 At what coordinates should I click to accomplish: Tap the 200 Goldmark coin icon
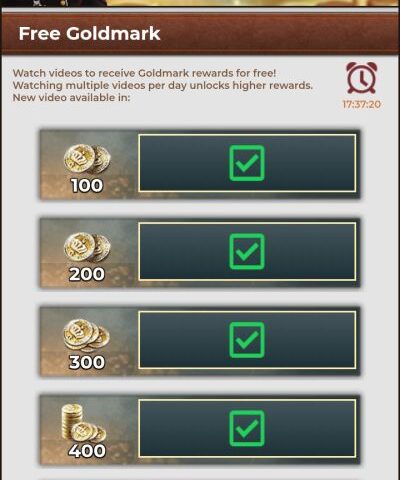coord(87,247)
